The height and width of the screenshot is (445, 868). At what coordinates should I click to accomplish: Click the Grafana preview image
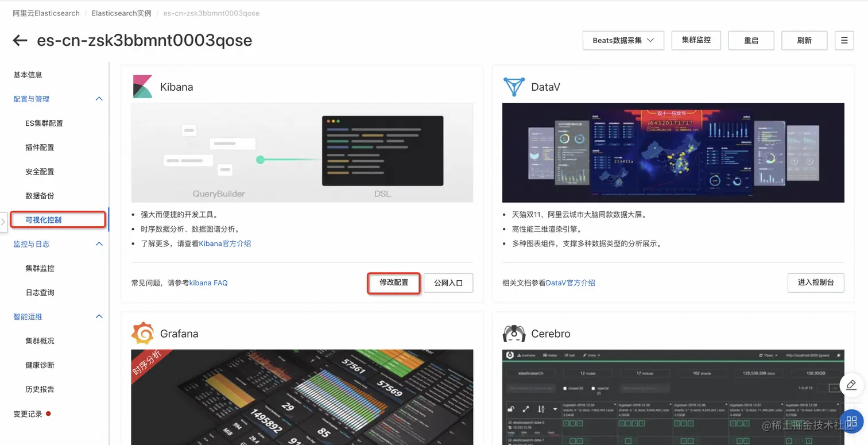[302, 397]
